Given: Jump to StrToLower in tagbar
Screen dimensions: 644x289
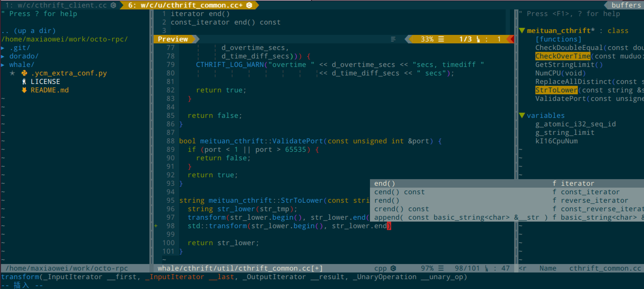Looking at the screenshot, I should pos(557,90).
